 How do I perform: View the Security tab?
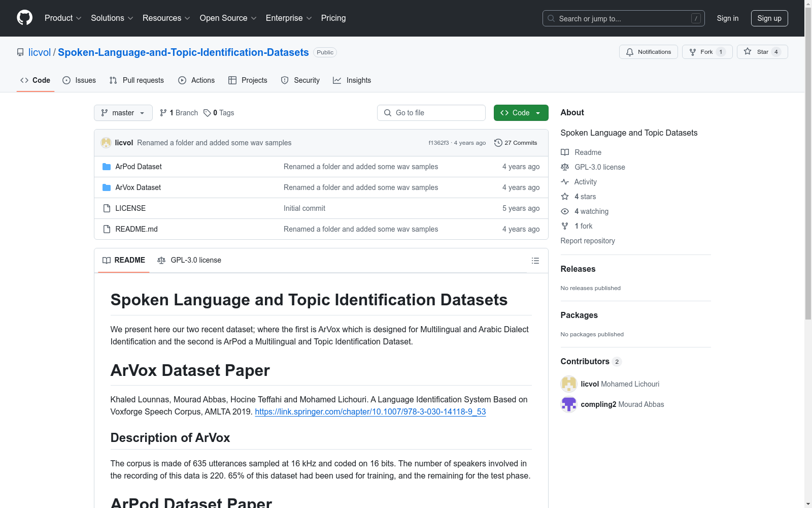click(x=300, y=80)
